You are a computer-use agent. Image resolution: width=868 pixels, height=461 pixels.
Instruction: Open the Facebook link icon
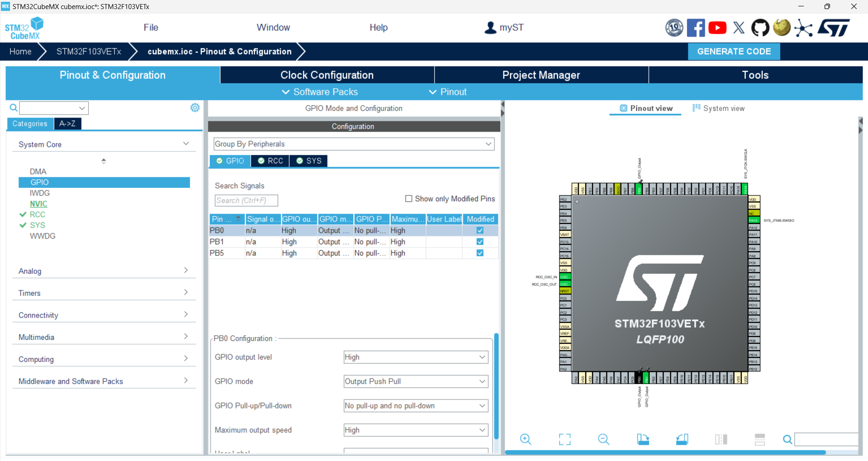tap(696, 28)
